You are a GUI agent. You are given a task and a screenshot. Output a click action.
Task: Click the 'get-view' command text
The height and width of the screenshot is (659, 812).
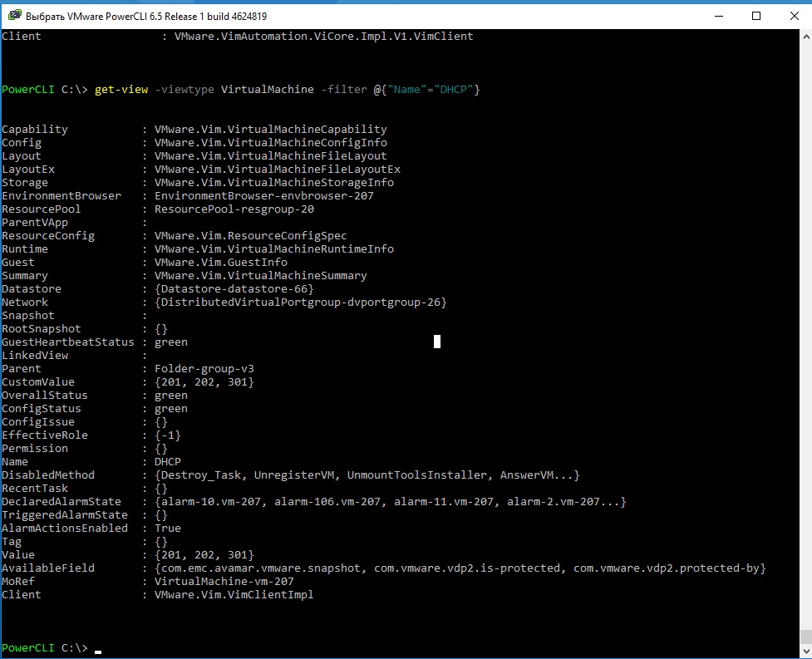click(121, 90)
